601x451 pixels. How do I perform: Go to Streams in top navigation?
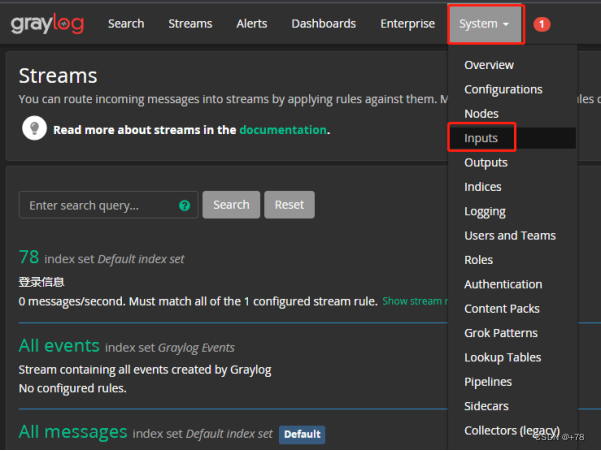coord(190,24)
